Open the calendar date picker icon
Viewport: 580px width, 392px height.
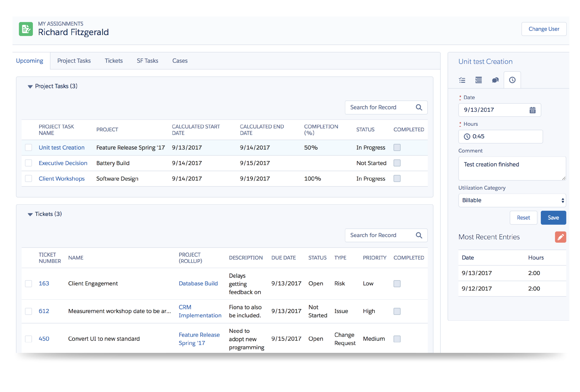click(x=532, y=110)
